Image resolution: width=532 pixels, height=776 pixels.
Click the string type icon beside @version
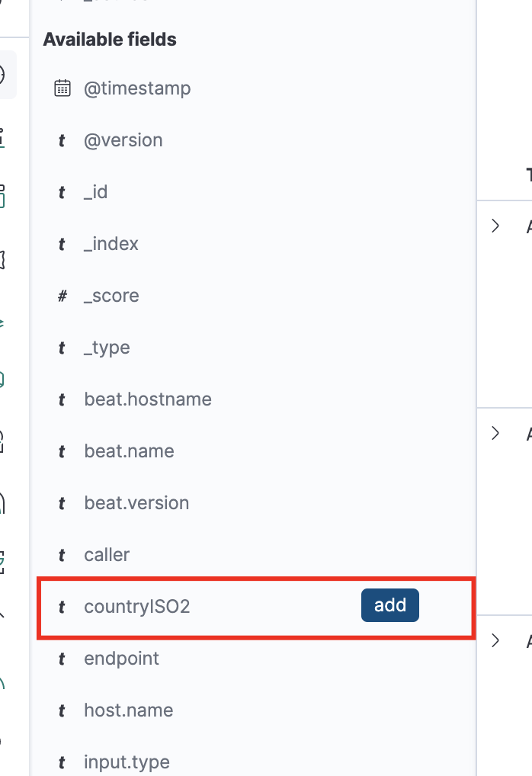click(x=62, y=140)
